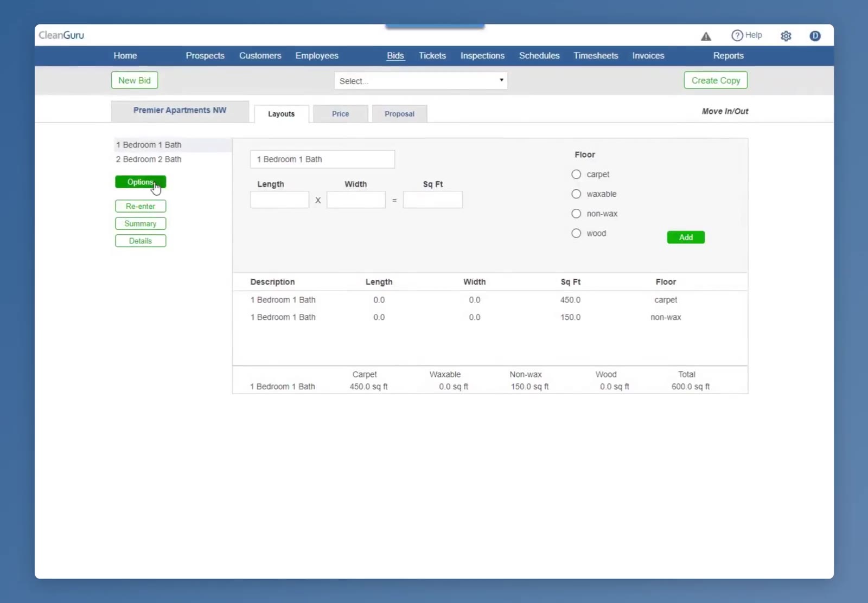Click the 150.0 sq ft Non-wax summary value
The image size is (868, 603).
530,387
